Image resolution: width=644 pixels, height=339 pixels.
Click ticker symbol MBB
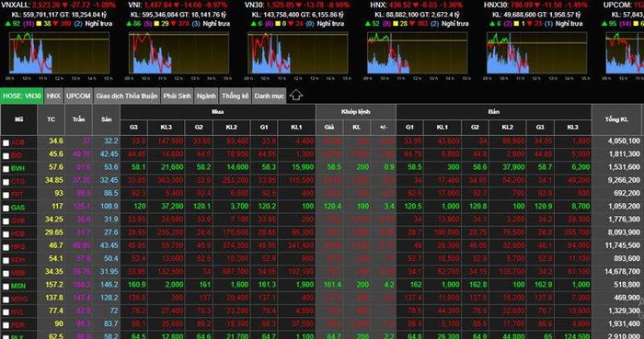click(x=18, y=273)
